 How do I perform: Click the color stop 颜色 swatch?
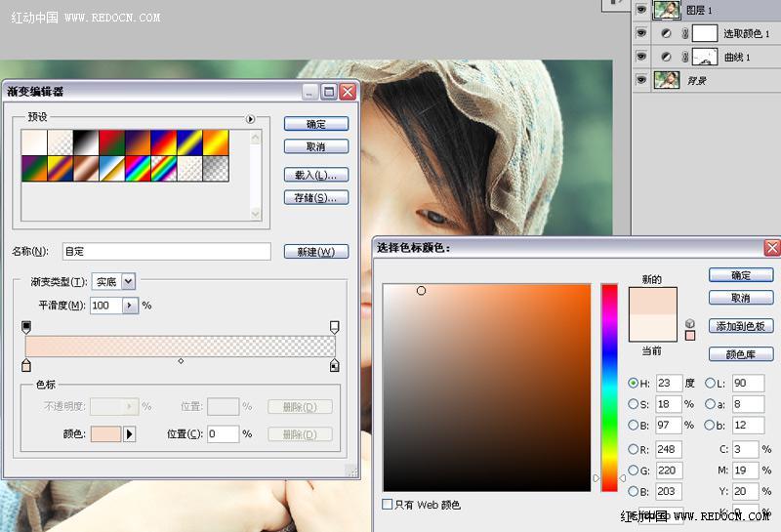105,433
